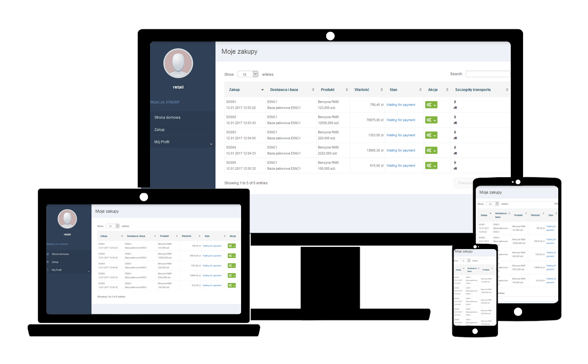This screenshot has height=364, width=588.
Task: Click truck icon in SO005 row on desktop monitor
Action: tap(455, 168)
